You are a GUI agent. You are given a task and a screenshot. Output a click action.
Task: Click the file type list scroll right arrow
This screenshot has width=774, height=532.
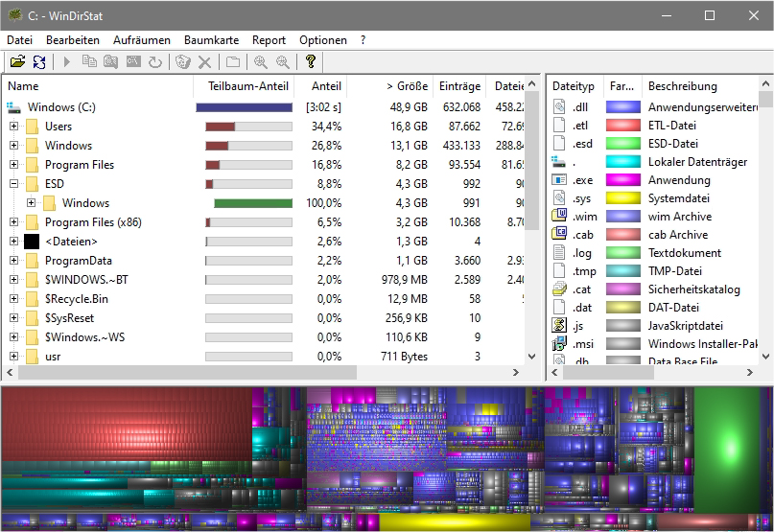tap(750, 373)
